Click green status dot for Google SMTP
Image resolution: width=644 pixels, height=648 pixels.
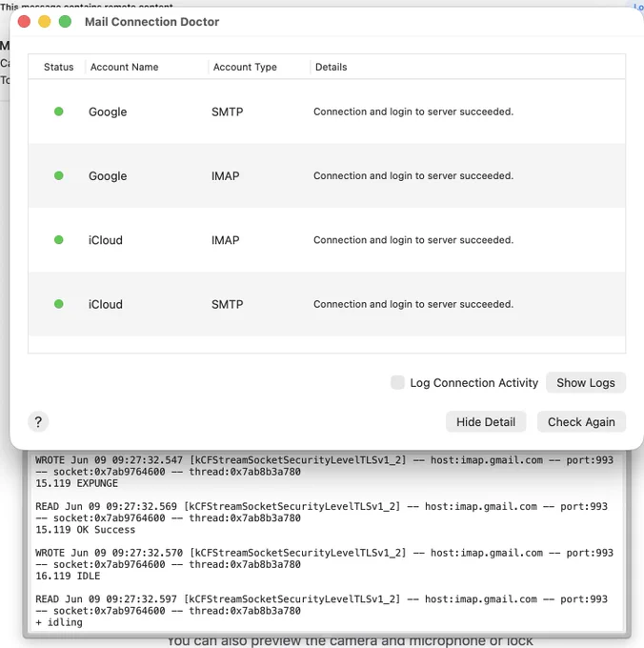point(59,111)
